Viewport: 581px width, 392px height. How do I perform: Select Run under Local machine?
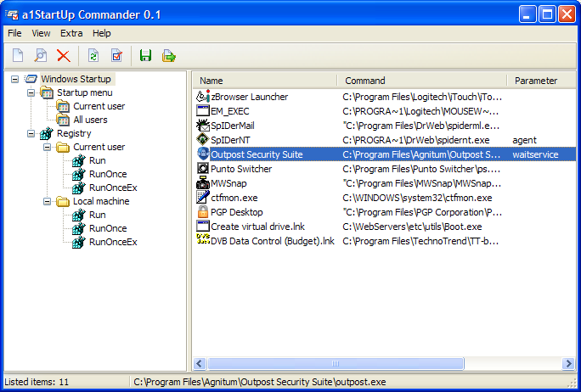click(x=98, y=215)
